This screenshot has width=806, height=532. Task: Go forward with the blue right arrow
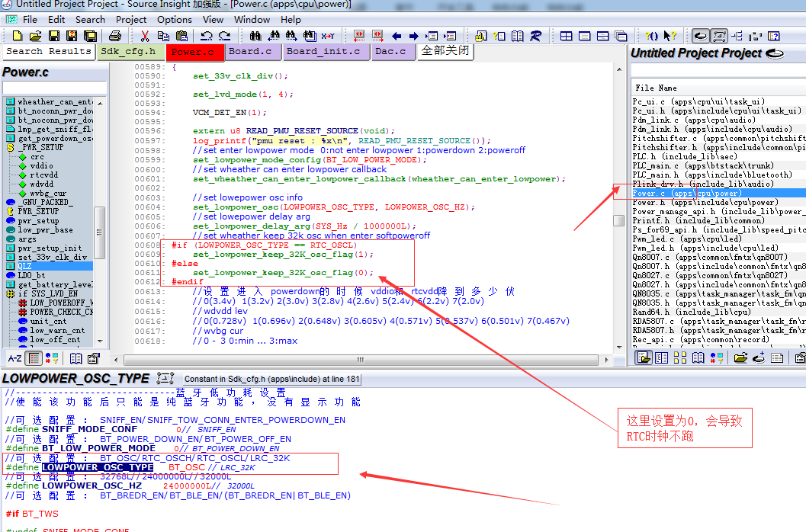pos(414,36)
